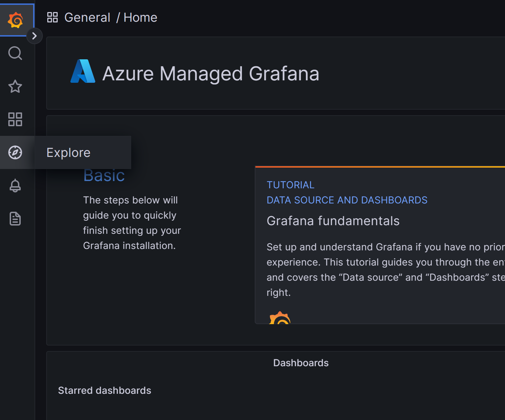Screen dimensions: 505x420
Task: Open the Grafana home logo icon
Action: 15,20
